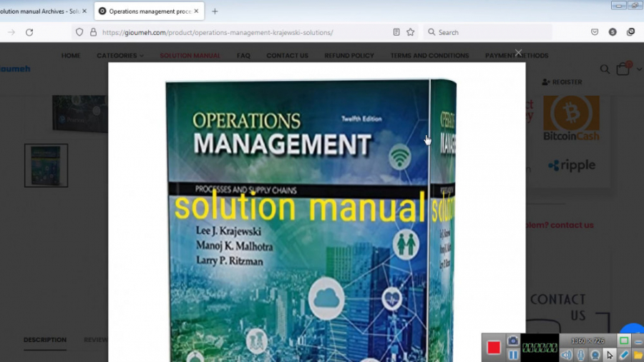Reload the current page
Viewport: 644px width, 362px height.
(x=29, y=32)
